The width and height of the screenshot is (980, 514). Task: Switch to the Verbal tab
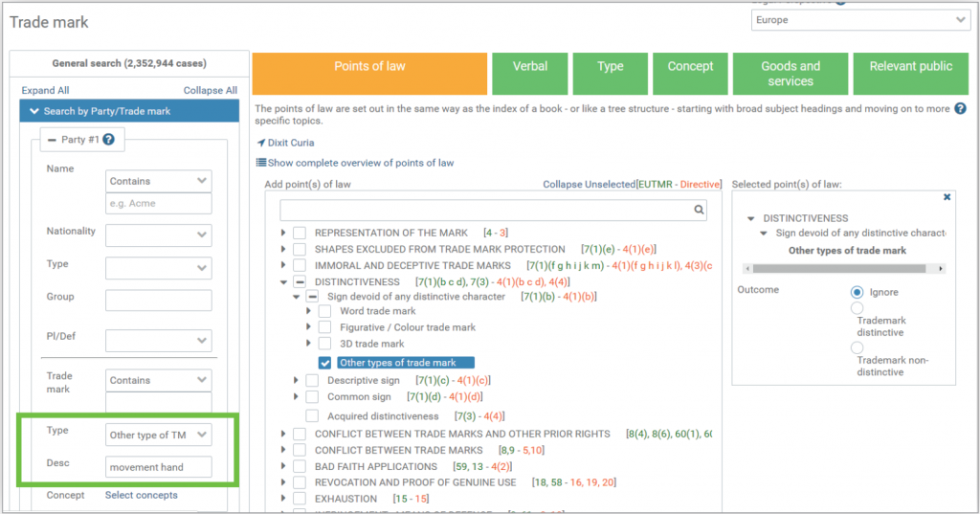coord(529,74)
